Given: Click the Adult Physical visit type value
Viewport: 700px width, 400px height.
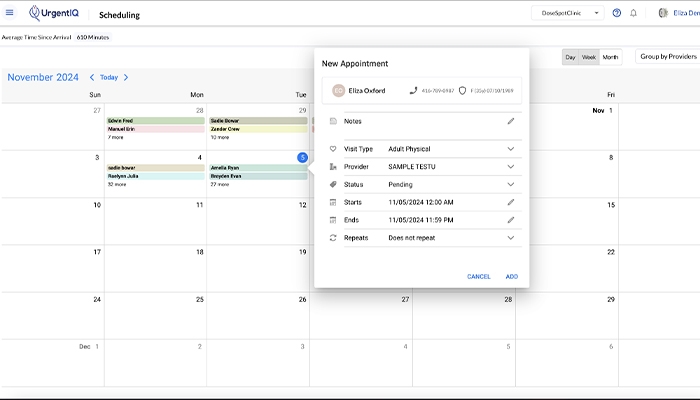Looking at the screenshot, I should (x=409, y=149).
